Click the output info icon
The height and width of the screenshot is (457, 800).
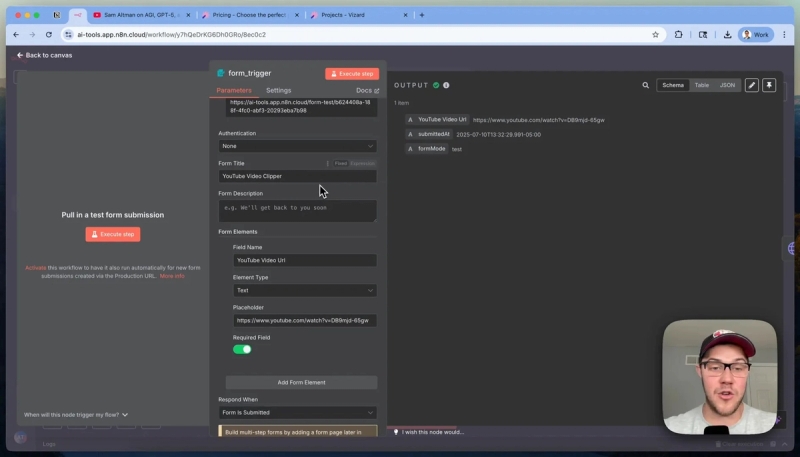tap(446, 85)
